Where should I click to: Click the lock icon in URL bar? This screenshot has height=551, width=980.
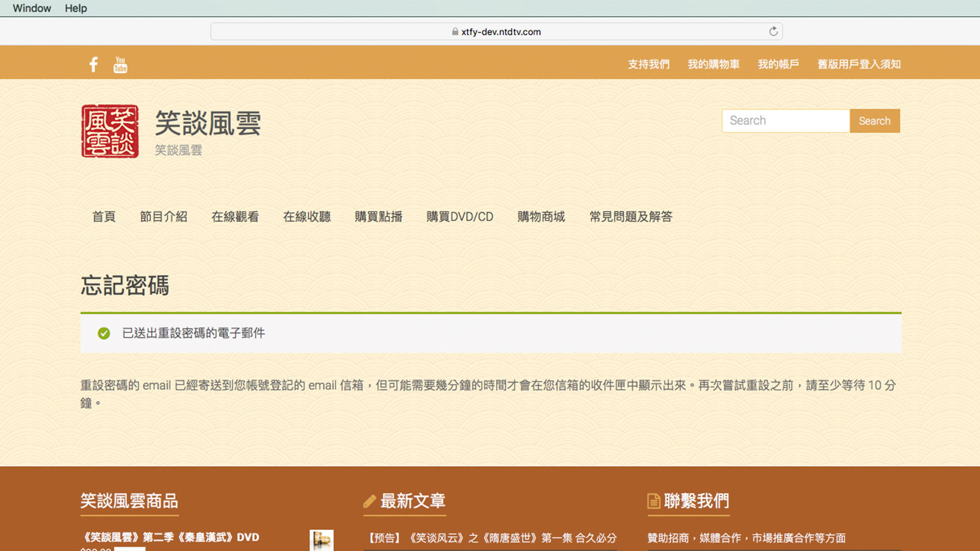[455, 32]
